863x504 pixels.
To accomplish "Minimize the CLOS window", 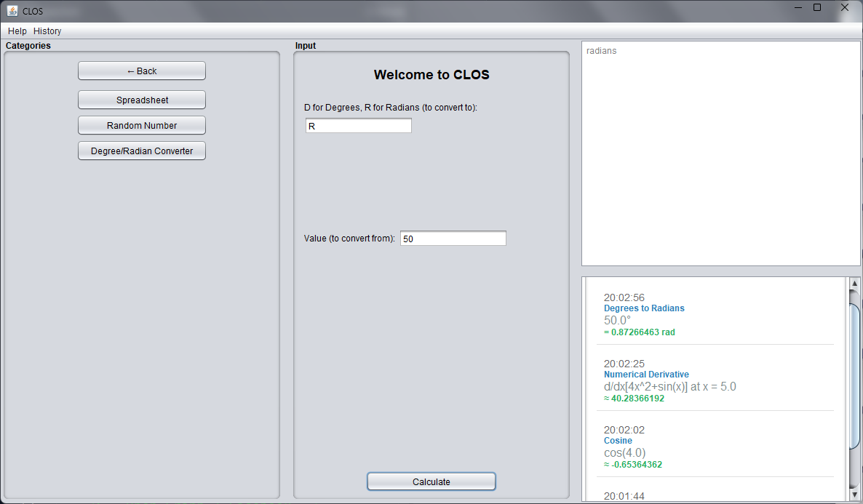I will coord(790,7).
